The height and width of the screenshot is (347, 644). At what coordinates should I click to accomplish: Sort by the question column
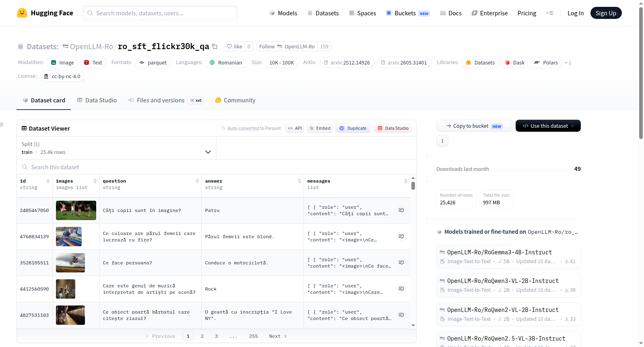[197, 181]
